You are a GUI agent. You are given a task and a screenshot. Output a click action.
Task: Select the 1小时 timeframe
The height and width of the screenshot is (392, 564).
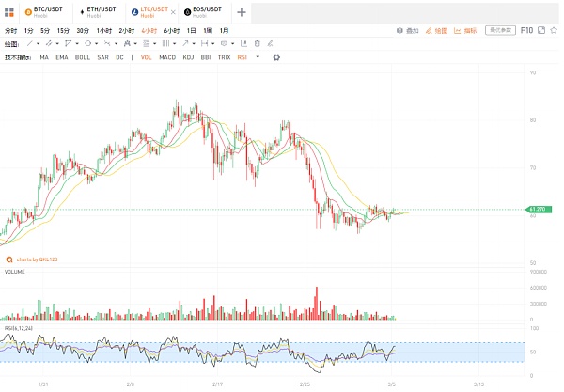pos(104,31)
